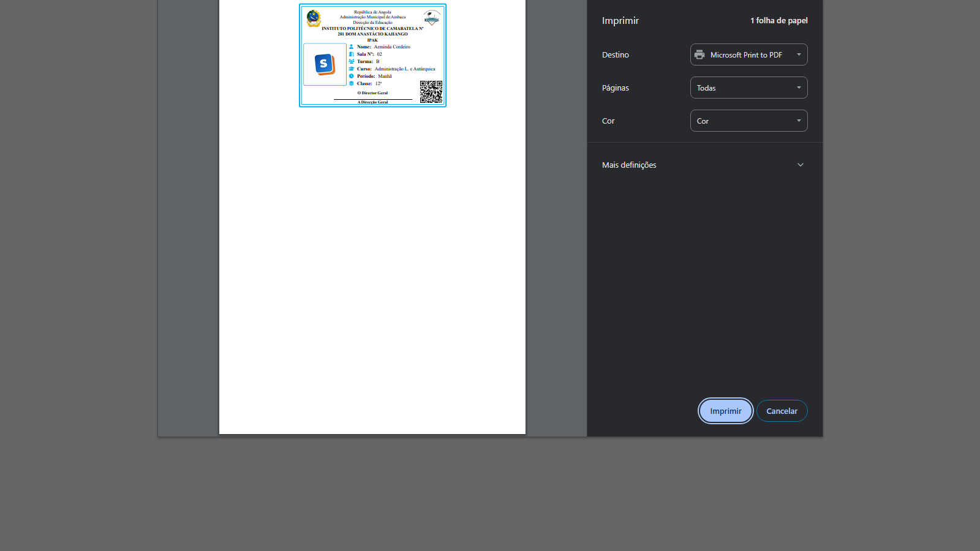This screenshot has width=980, height=551.
Task: Click the printer icon in Destino field
Action: coord(699,54)
